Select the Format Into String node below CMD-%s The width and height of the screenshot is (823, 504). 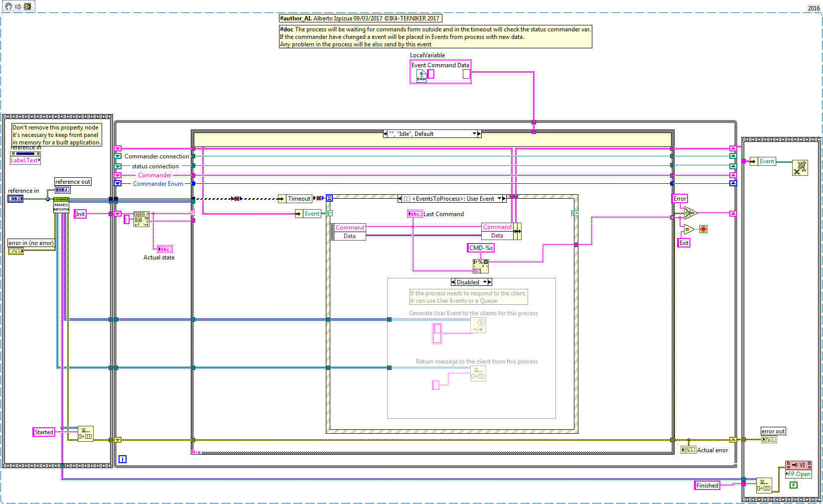(481, 266)
